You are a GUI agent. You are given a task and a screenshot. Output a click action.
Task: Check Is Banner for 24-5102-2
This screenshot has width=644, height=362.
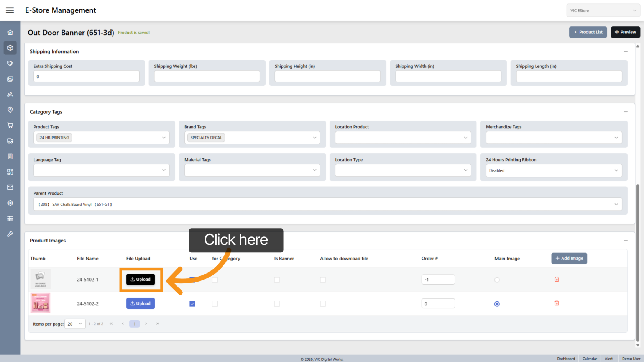pos(277,304)
